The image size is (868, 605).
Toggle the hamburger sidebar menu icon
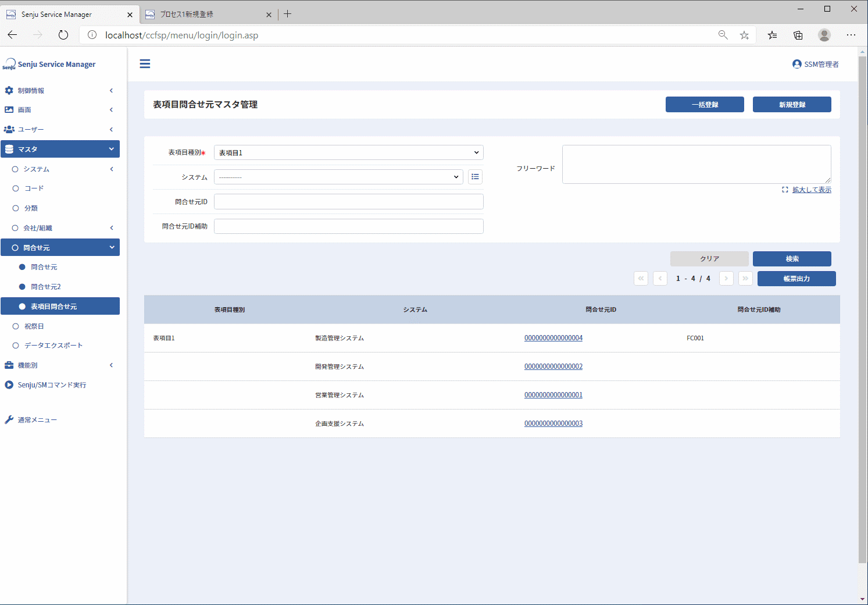145,64
